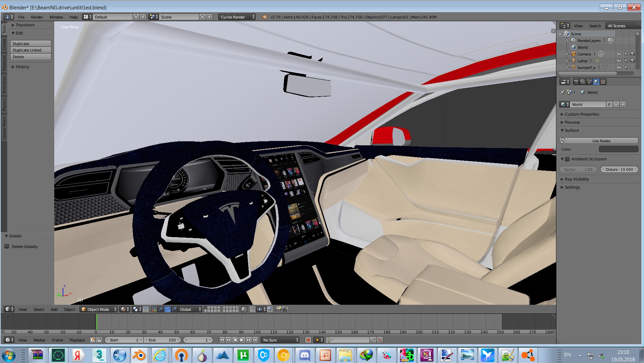Hide Camera in viewport via eye icon
This screenshot has height=363, width=644.
(619, 54)
